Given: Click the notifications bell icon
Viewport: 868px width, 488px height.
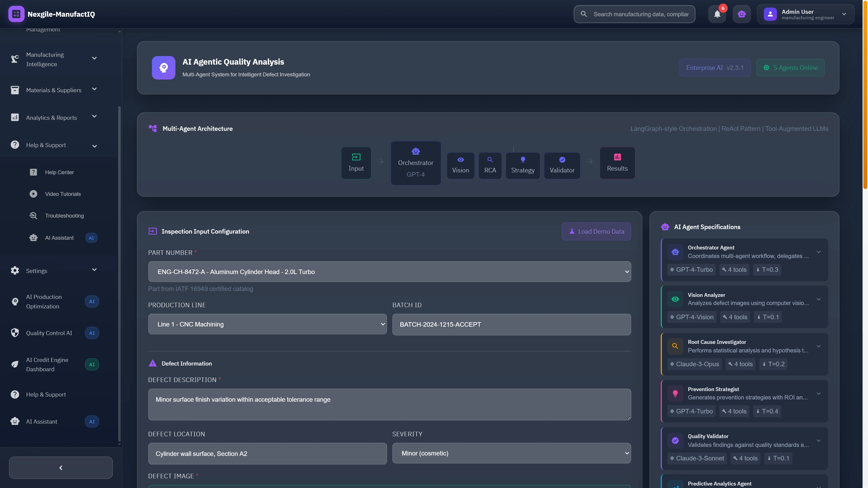Looking at the screenshot, I should click(717, 14).
